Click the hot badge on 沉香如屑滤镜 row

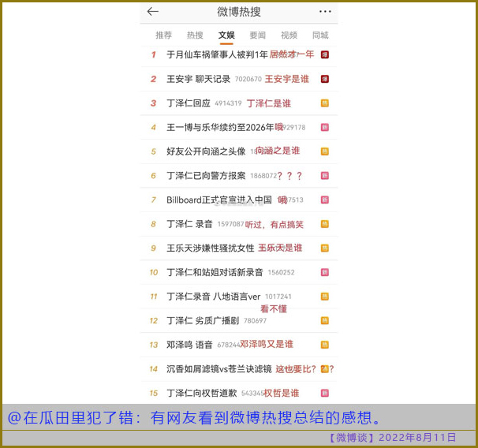[x=325, y=369]
